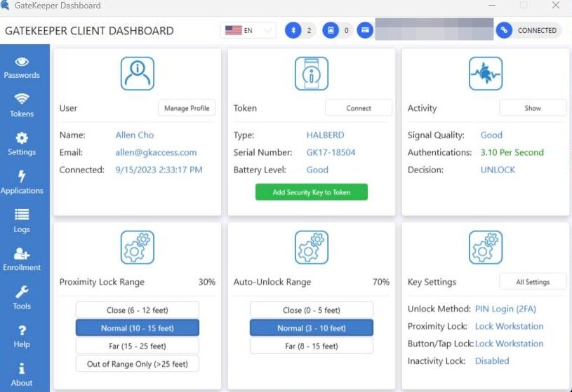572x392 pixels.
Task: Click the Activity signal icon
Action: 486,74
